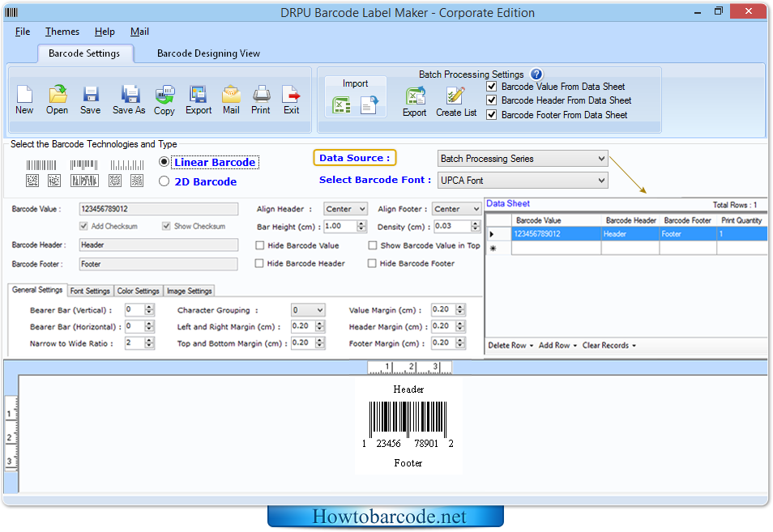Adjust Narrow to Wide Ratio spinner
Image resolution: width=773 pixels, height=532 pixels.
[x=149, y=343]
